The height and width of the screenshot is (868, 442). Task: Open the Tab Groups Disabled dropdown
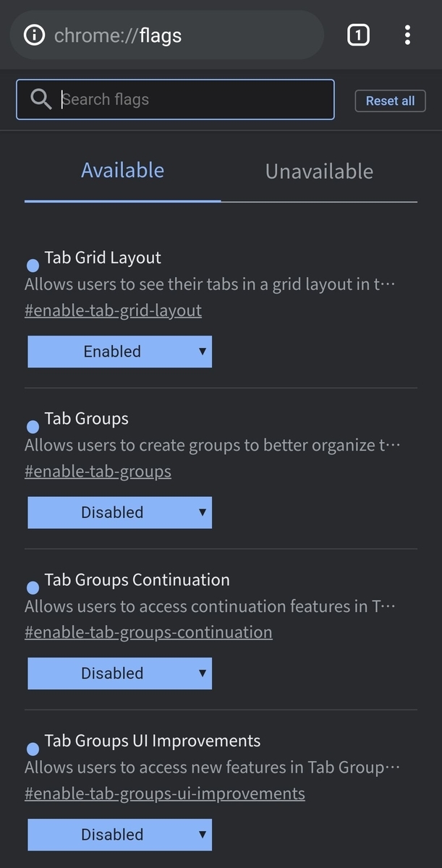[x=119, y=512]
